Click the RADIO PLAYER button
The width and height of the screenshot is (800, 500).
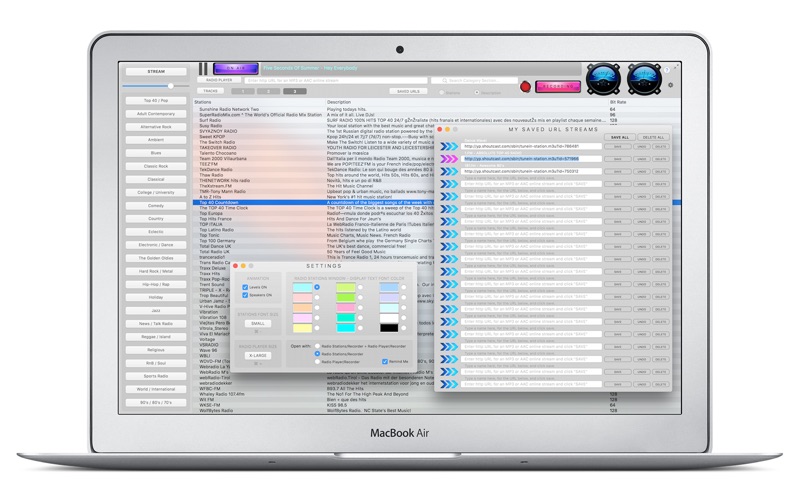[219, 80]
